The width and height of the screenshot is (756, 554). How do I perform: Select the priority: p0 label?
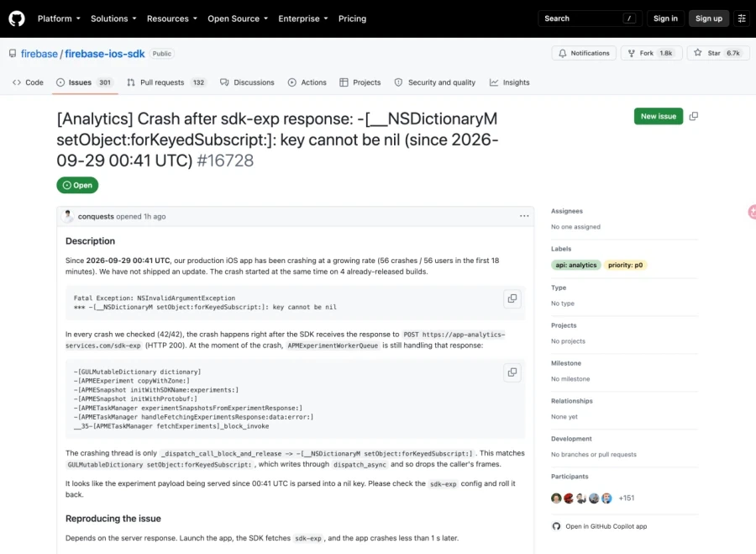click(x=625, y=265)
